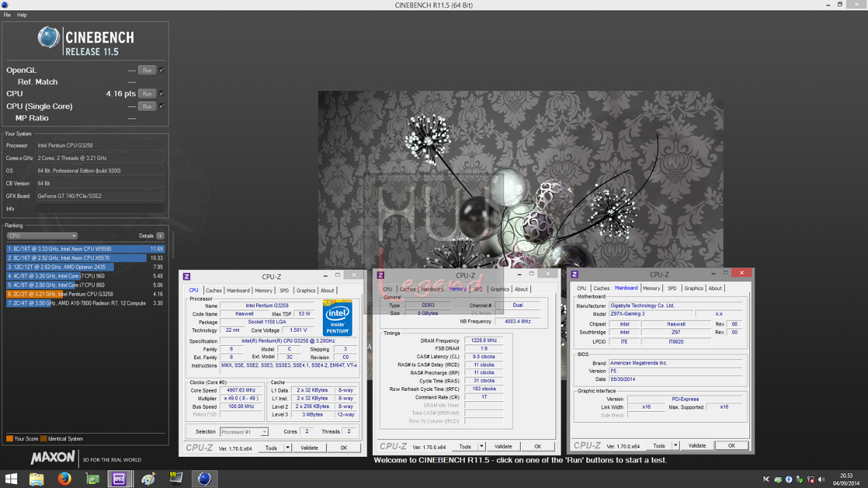Open the Cinebench File menu
Image resolution: width=868 pixels, height=488 pixels.
[x=7, y=15]
